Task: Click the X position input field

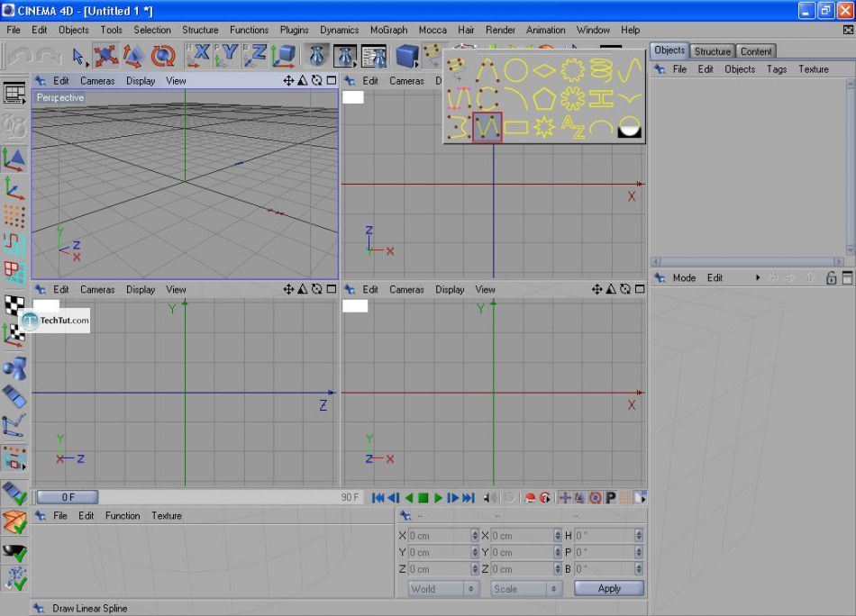Action: [439, 536]
